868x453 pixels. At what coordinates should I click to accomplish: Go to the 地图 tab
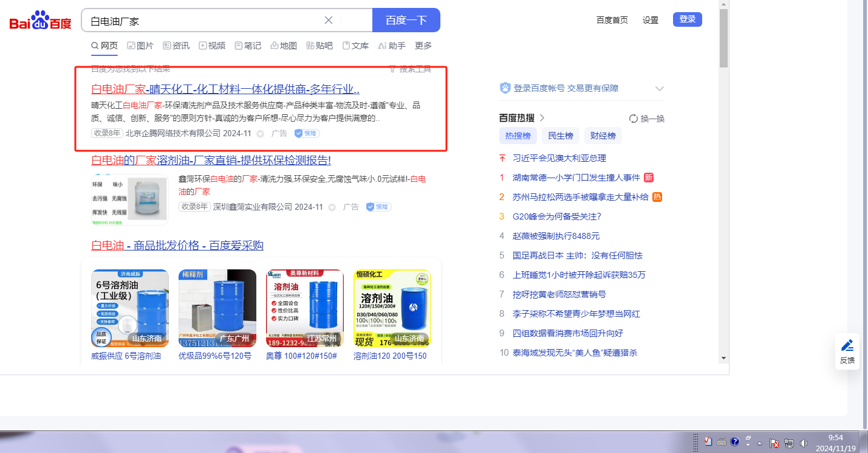[x=284, y=46]
